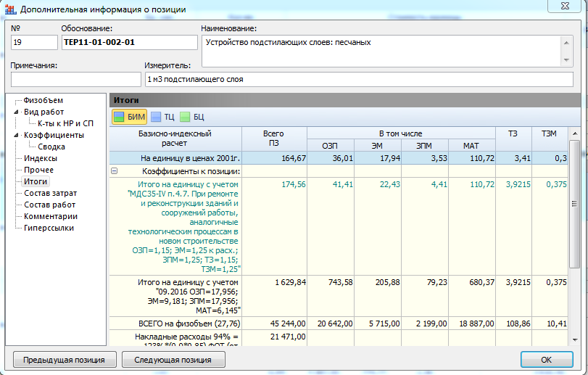Collapse the Коэффициенты к позиции row group
The width and height of the screenshot is (588, 375).
point(114,171)
